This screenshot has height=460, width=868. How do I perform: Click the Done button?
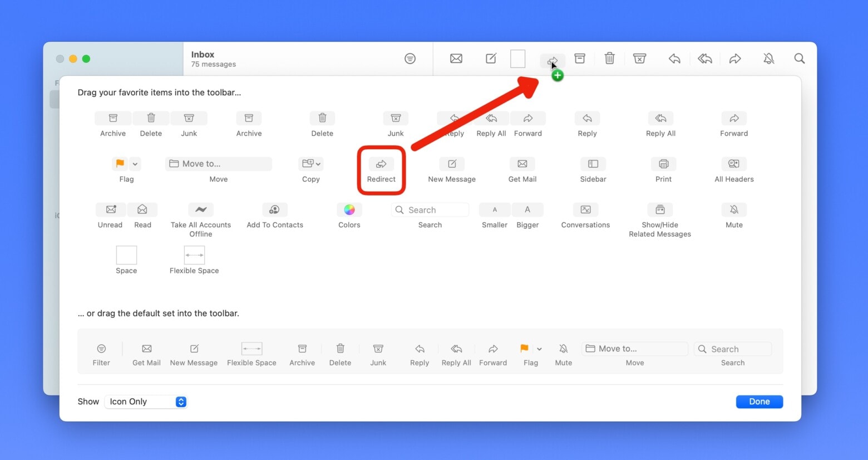759,402
